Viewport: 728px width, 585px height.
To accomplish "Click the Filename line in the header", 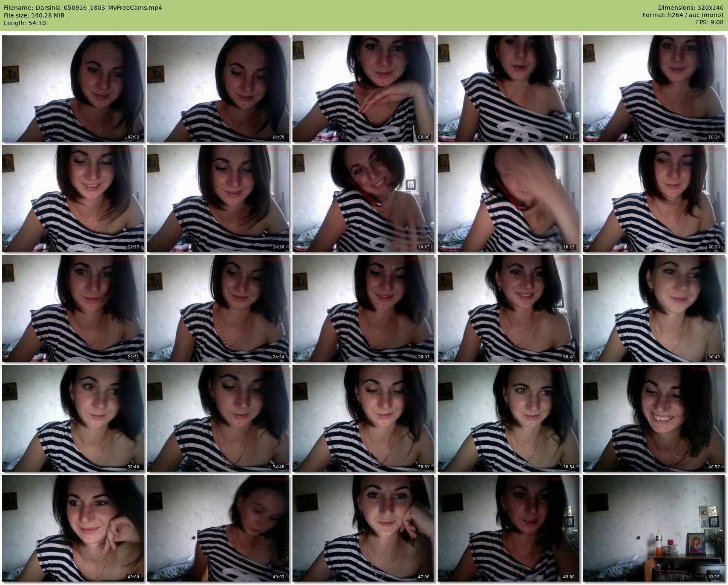I will tap(83, 8).
